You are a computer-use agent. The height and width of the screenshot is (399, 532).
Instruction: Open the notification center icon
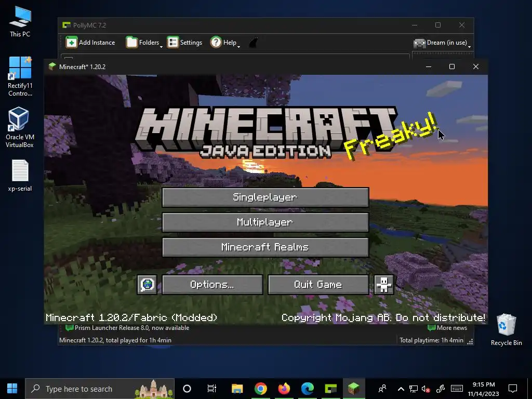513,389
